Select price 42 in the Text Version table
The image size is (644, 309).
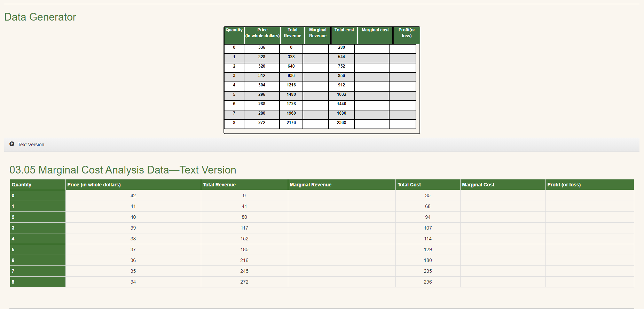pyautogui.click(x=133, y=195)
